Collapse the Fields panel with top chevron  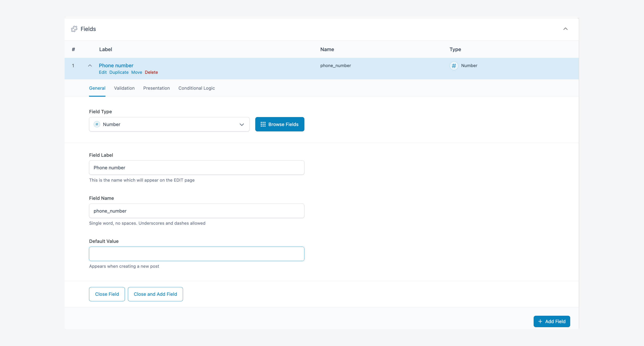point(565,29)
